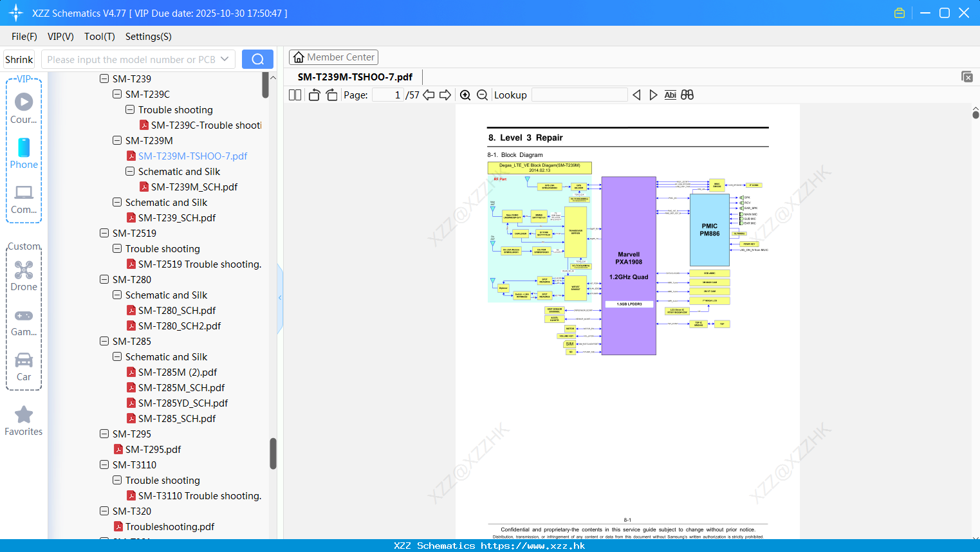Go to next page arrow

pyautogui.click(x=445, y=95)
